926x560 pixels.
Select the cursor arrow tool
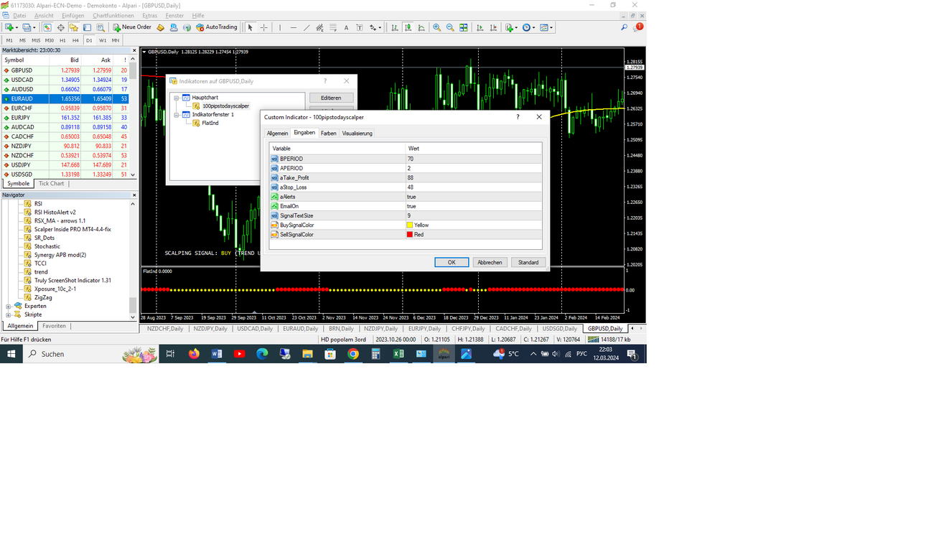(250, 27)
